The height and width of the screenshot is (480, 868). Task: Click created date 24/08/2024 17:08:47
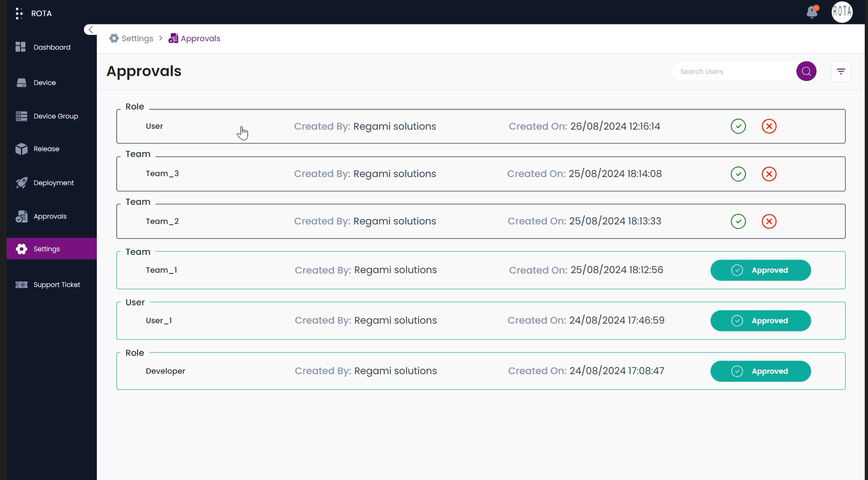[617, 371]
